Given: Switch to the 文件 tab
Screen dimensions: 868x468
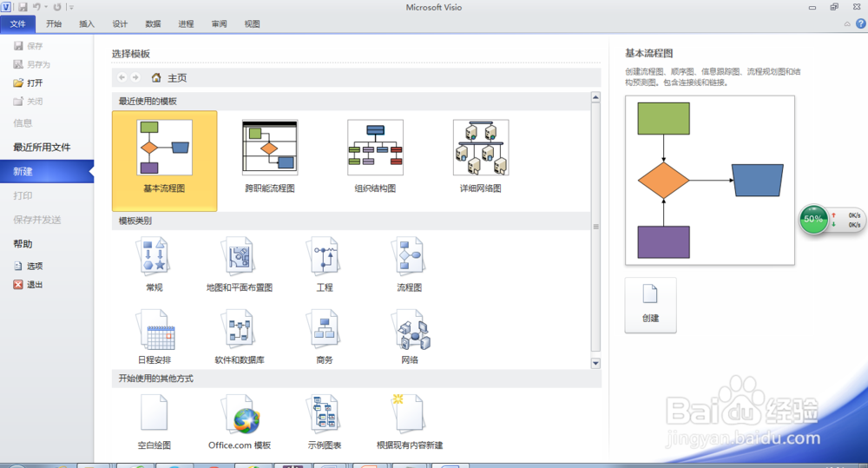Looking at the screenshot, I should [x=17, y=23].
